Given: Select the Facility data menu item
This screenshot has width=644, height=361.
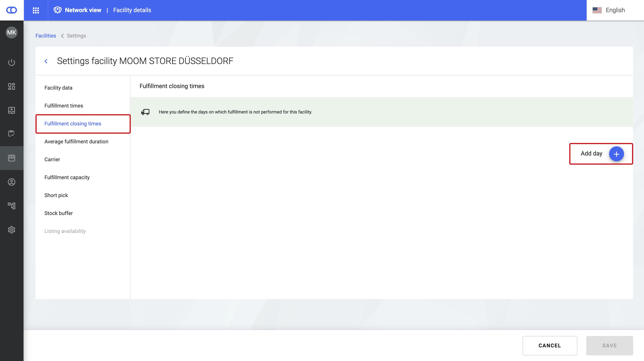Looking at the screenshot, I should (x=58, y=88).
